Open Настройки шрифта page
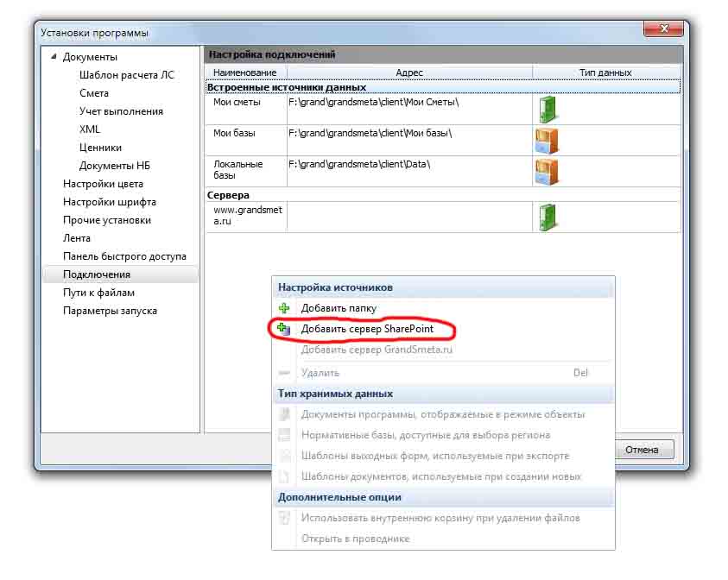 (x=110, y=202)
